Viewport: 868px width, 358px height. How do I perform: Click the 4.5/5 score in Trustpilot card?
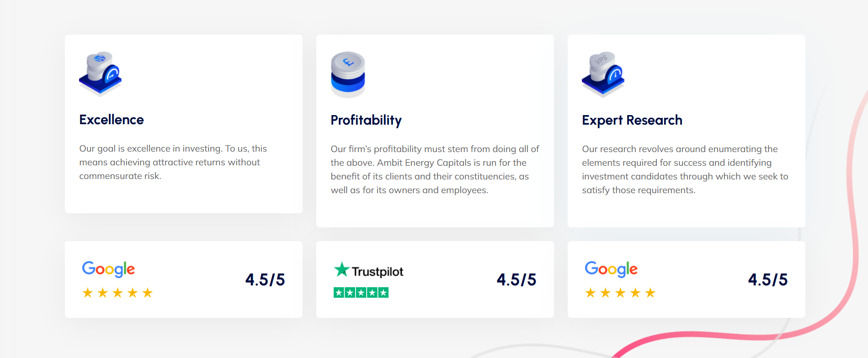[517, 279]
